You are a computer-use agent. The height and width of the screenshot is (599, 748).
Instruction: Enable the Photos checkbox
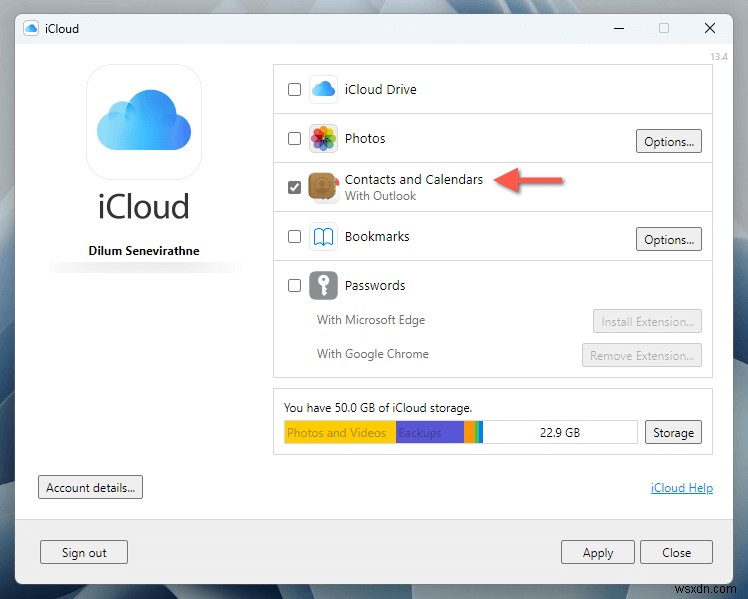pyautogui.click(x=294, y=138)
